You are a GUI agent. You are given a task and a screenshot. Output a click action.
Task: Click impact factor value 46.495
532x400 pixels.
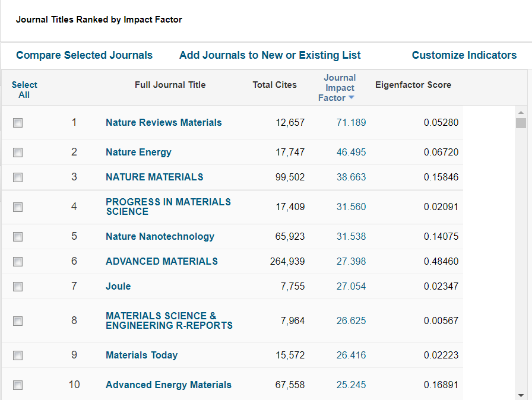[351, 152]
